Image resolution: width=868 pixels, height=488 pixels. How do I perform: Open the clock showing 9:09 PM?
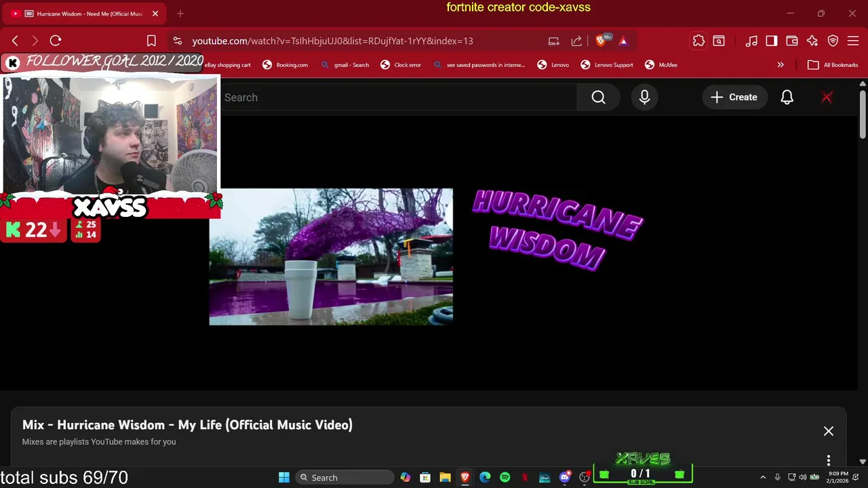(x=837, y=477)
